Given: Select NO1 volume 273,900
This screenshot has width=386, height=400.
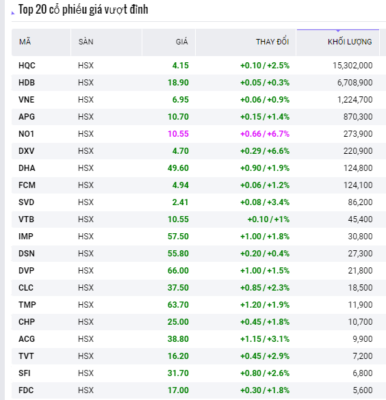Looking at the screenshot, I should tap(358, 134).
